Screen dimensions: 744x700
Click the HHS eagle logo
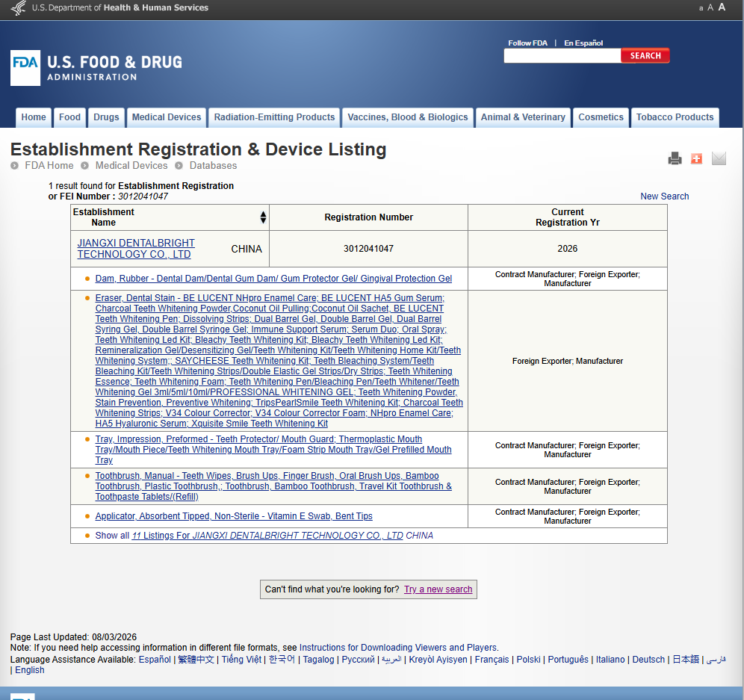click(x=19, y=7)
